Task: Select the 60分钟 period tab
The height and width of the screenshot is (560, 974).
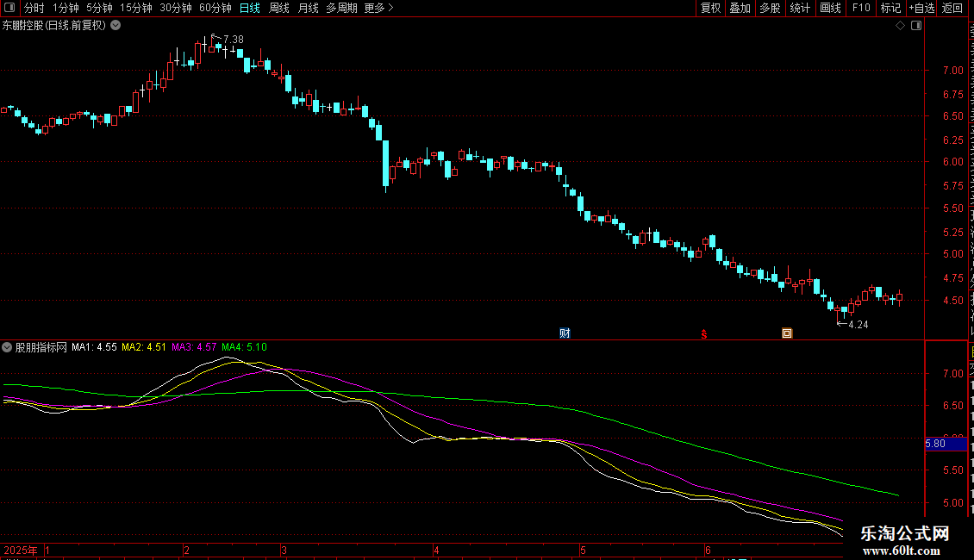Action: 215,8
